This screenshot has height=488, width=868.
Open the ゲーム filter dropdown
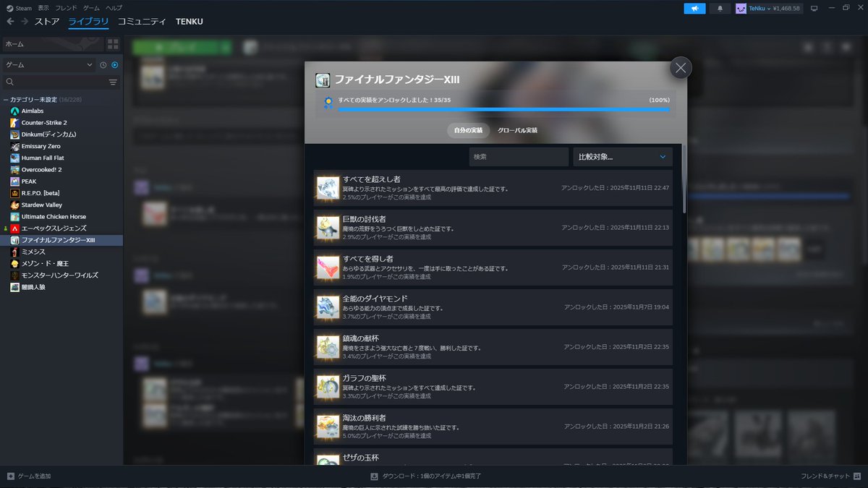pyautogui.click(x=49, y=64)
